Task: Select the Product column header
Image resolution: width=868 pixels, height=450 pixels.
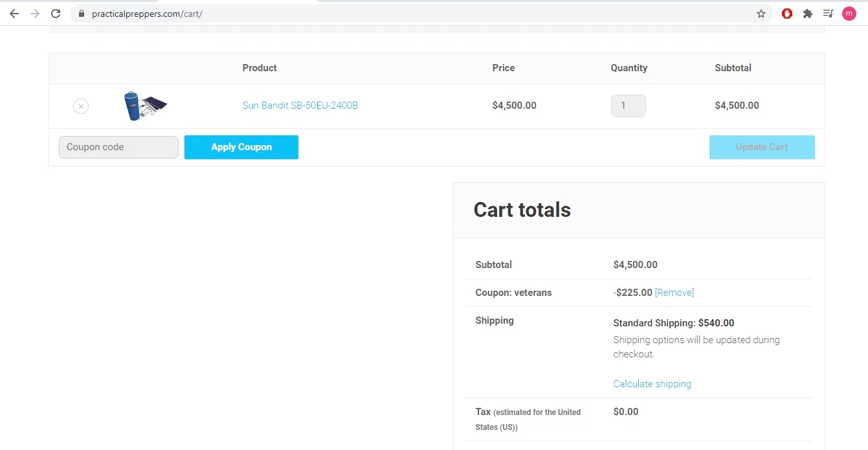Action: click(x=260, y=68)
